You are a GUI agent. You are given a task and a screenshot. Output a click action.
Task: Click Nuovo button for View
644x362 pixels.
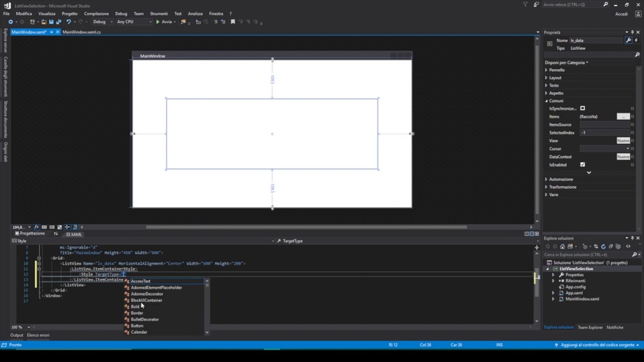tap(623, 141)
